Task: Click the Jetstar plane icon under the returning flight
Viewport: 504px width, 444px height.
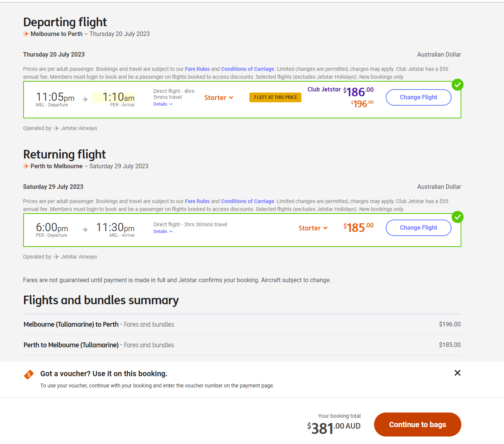Action: coord(57,257)
